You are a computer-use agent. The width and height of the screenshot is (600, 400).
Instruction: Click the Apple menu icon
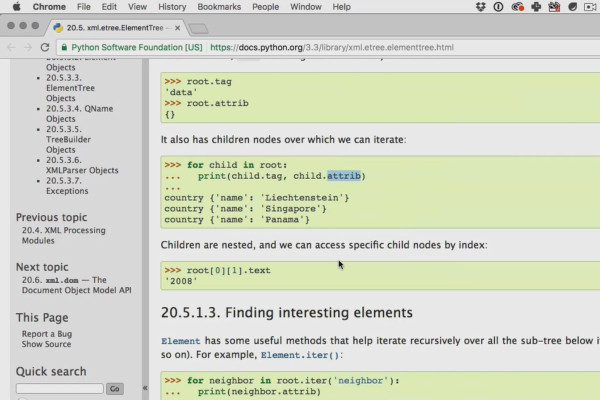click(13, 7)
